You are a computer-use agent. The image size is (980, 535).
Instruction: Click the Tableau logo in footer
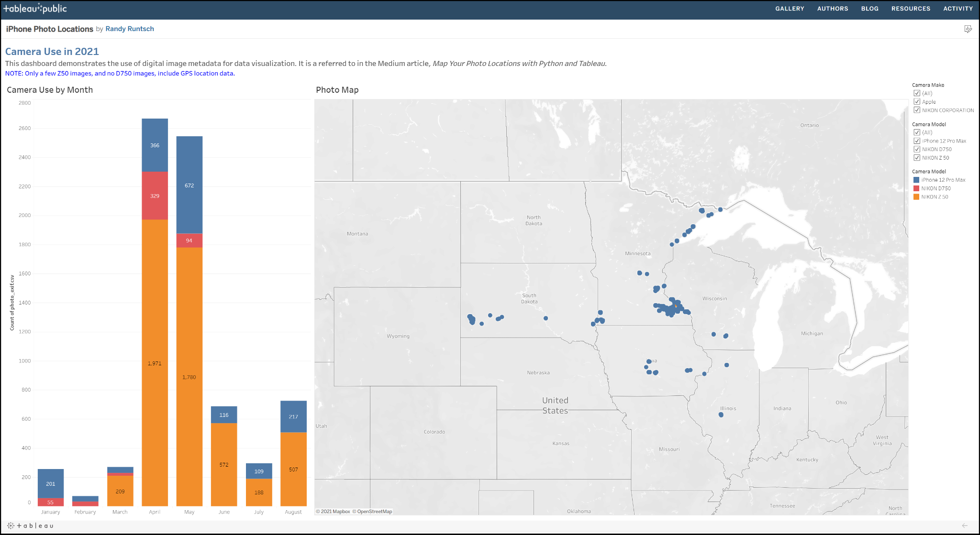coord(30,525)
